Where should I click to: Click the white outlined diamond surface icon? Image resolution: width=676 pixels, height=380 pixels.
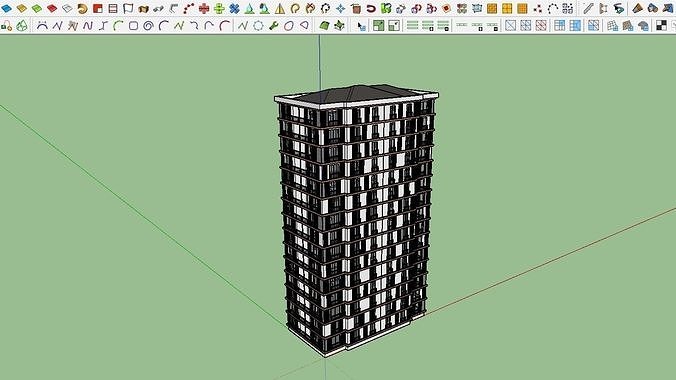67,8
